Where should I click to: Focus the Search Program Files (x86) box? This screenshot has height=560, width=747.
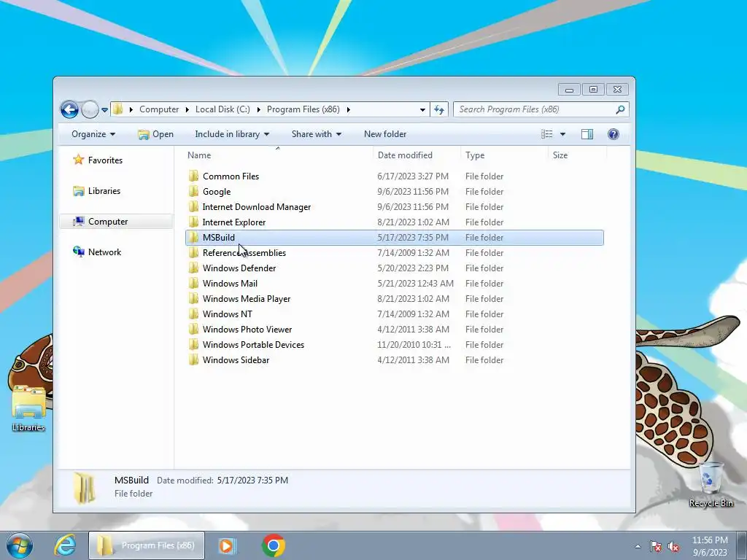tap(541, 109)
